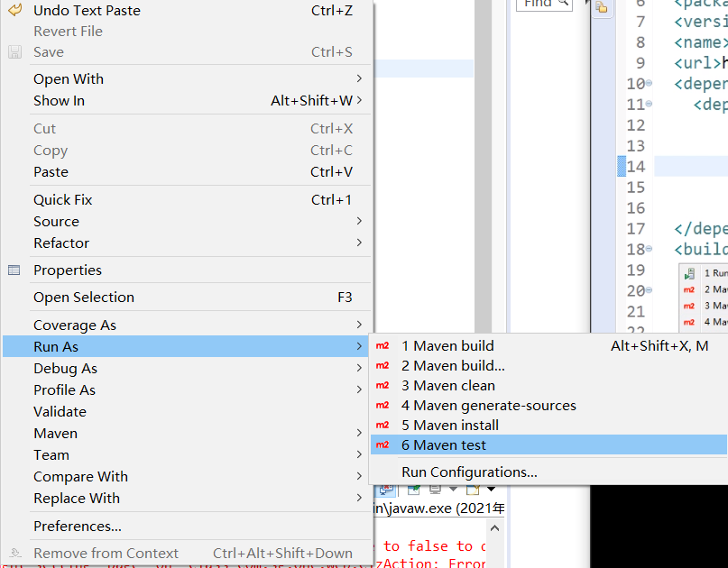728x568 pixels.
Task: Click the m2 icon next to Maven test
Action: [382, 445]
